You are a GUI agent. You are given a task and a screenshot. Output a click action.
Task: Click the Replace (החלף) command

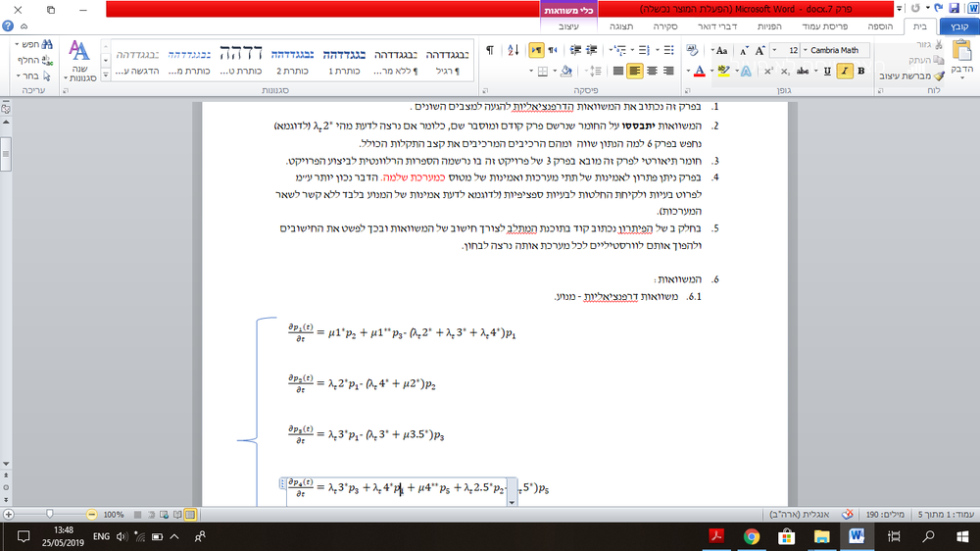coord(35,60)
